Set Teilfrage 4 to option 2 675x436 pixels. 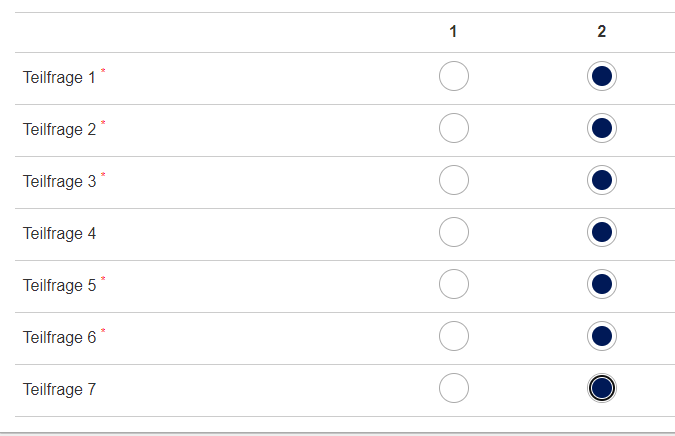[602, 232]
